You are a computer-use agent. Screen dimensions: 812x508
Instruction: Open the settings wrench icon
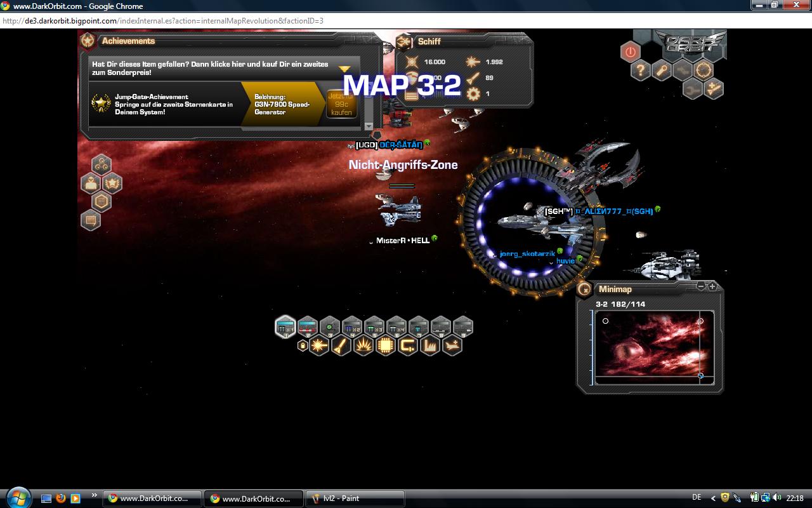(662, 70)
